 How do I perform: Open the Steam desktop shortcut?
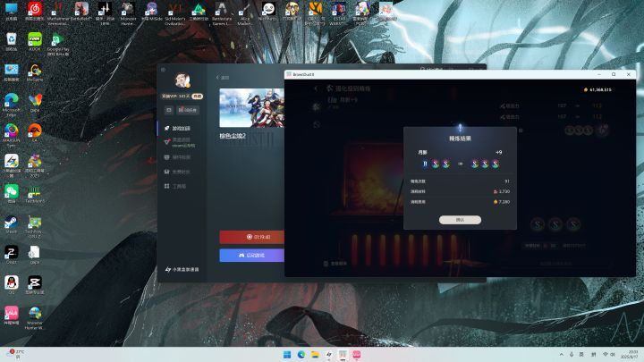(x=11, y=225)
